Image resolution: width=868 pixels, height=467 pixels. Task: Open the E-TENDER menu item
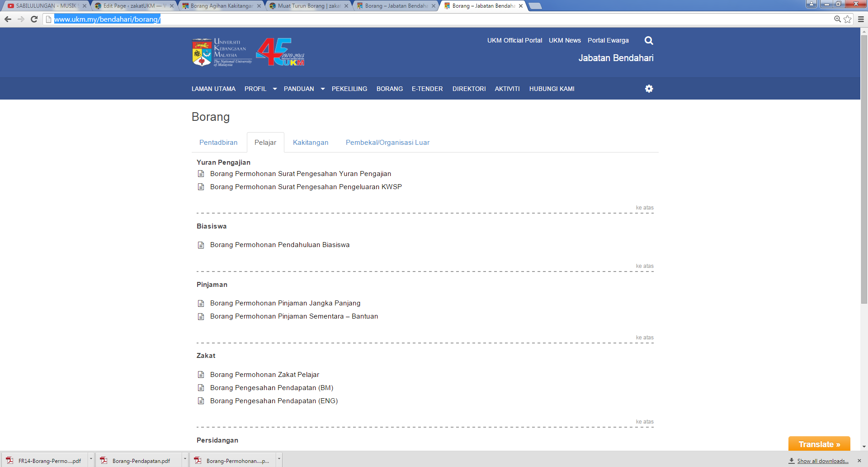pos(427,89)
